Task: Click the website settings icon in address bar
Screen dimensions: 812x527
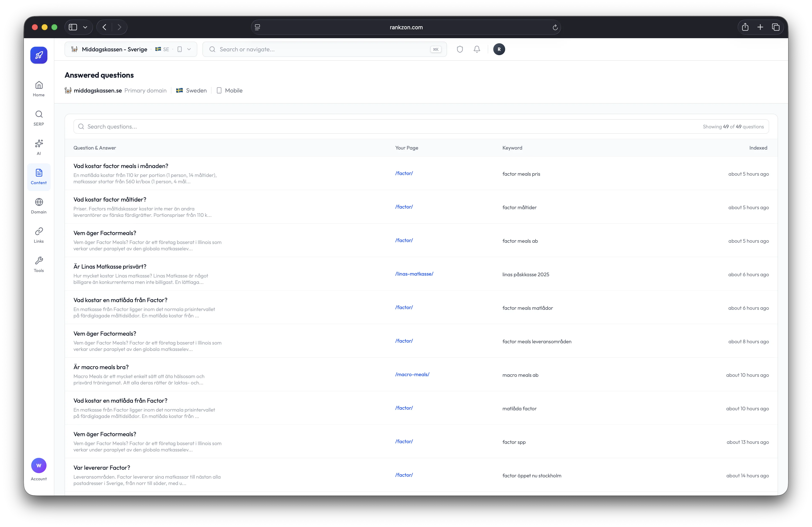Action: (x=258, y=27)
